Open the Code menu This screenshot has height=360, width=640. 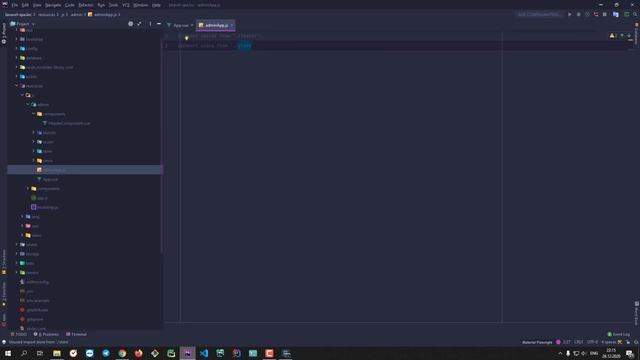tap(70, 5)
